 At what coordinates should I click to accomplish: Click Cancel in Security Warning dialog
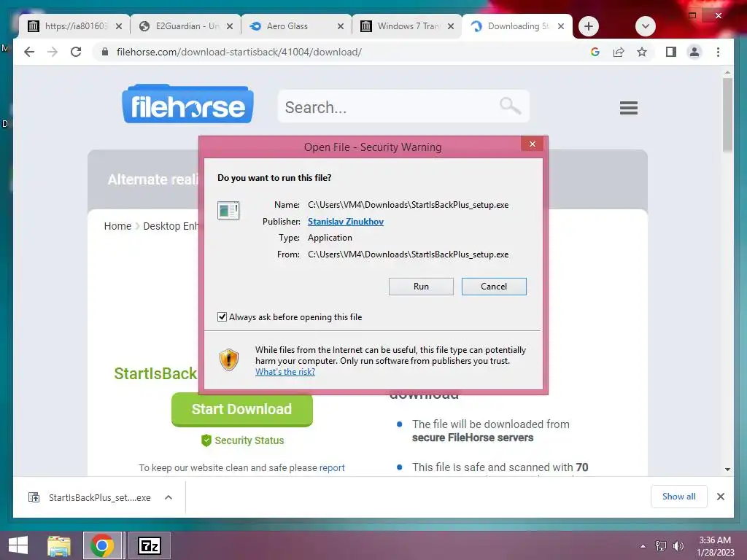tap(494, 286)
